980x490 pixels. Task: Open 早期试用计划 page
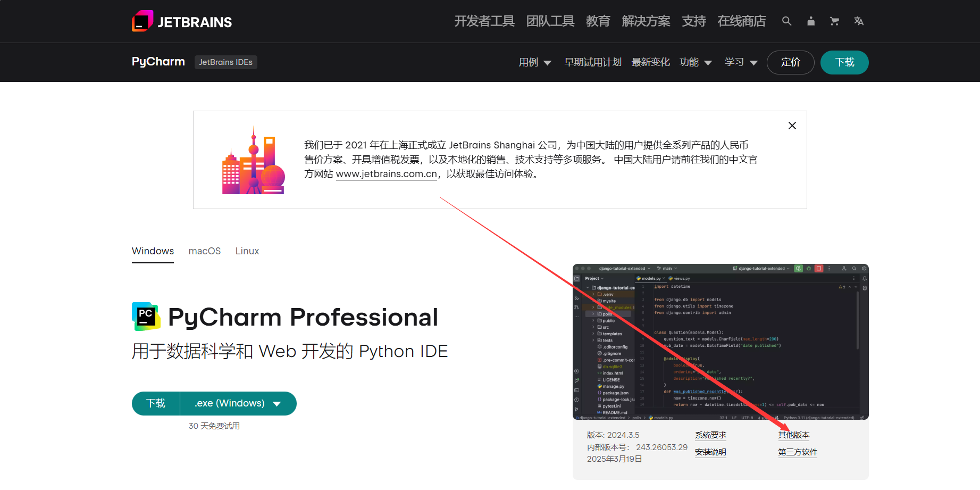click(x=593, y=62)
